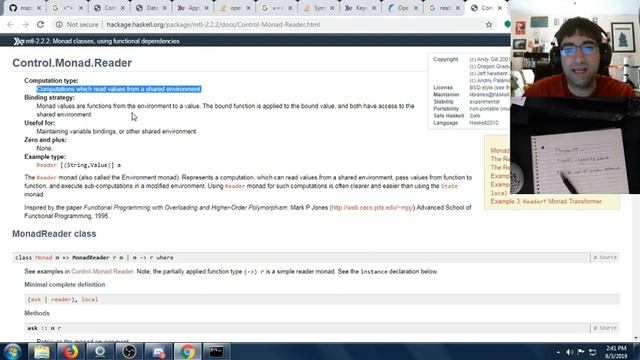View Source for the MonadReader class

tap(605, 258)
